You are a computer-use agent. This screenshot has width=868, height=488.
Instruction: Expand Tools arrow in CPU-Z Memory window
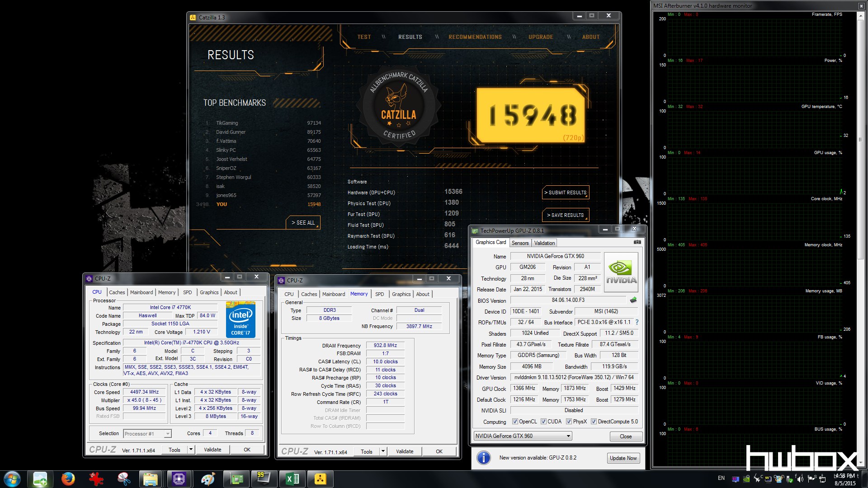[x=383, y=451]
